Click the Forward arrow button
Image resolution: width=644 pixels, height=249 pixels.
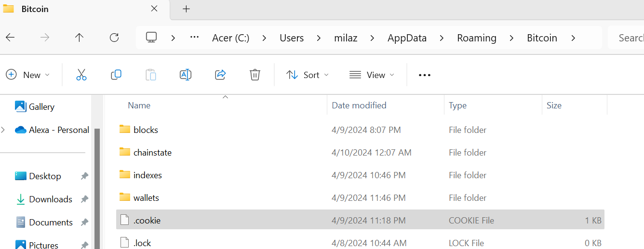[45, 38]
